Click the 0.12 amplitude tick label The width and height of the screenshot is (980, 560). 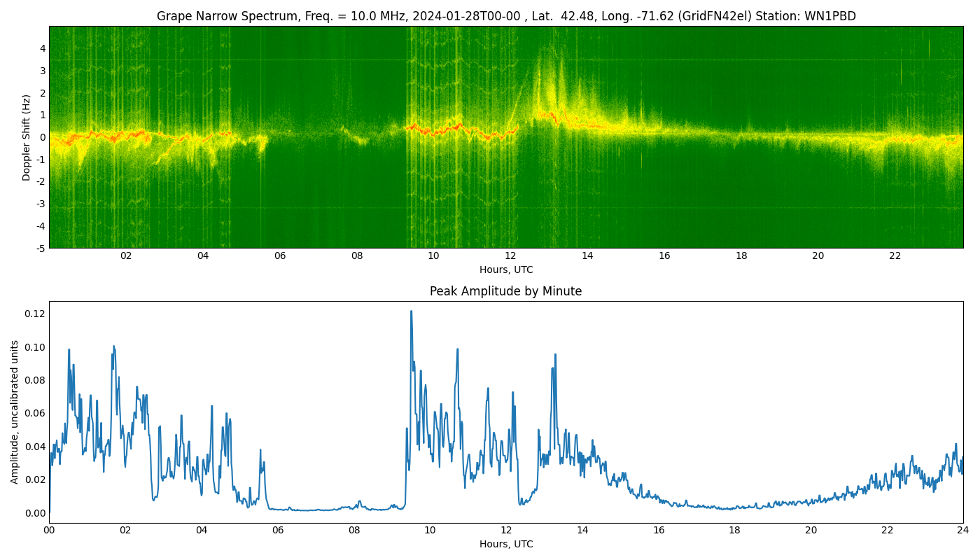34,314
